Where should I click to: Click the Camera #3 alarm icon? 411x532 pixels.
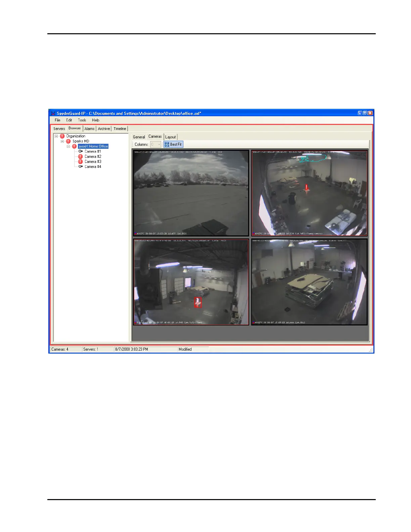coord(80,162)
